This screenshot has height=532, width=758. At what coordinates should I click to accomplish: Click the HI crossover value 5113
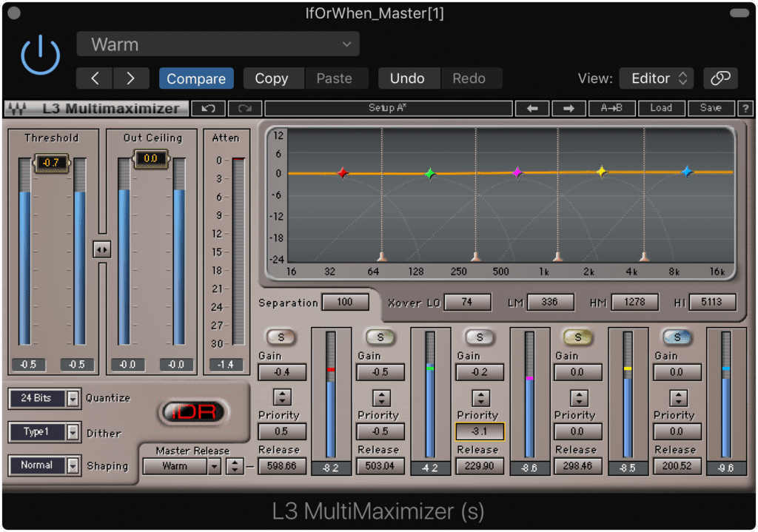712,303
